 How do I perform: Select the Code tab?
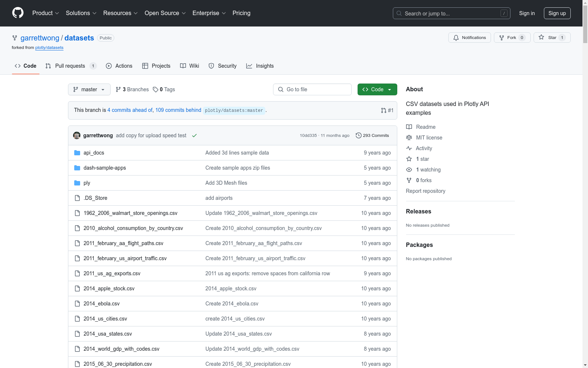tap(26, 66)
